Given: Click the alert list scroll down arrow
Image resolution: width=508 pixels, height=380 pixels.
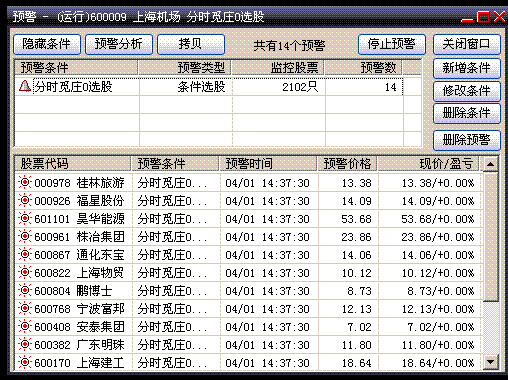Looking at the screenshot, I should click(490, 362).
